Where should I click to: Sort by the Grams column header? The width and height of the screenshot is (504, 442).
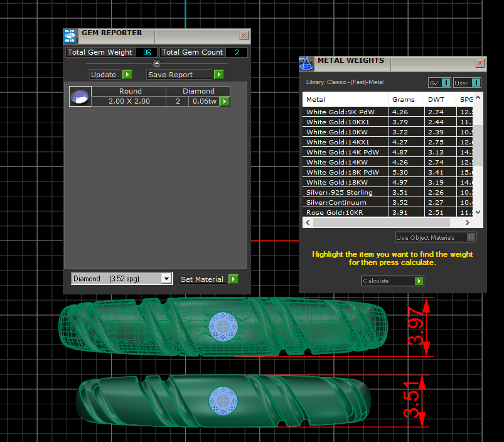[x=404, y=100]
